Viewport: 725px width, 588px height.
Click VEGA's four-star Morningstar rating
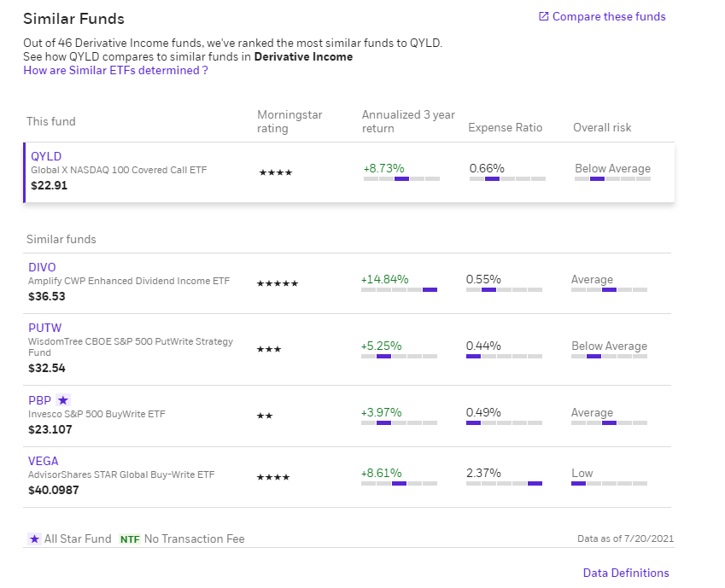tap(273, 477)
